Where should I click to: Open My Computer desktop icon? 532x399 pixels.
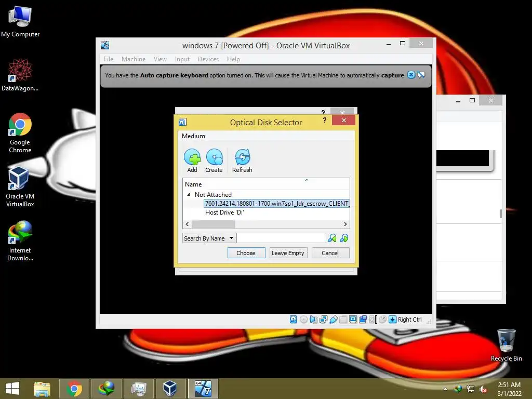(20, 21)
